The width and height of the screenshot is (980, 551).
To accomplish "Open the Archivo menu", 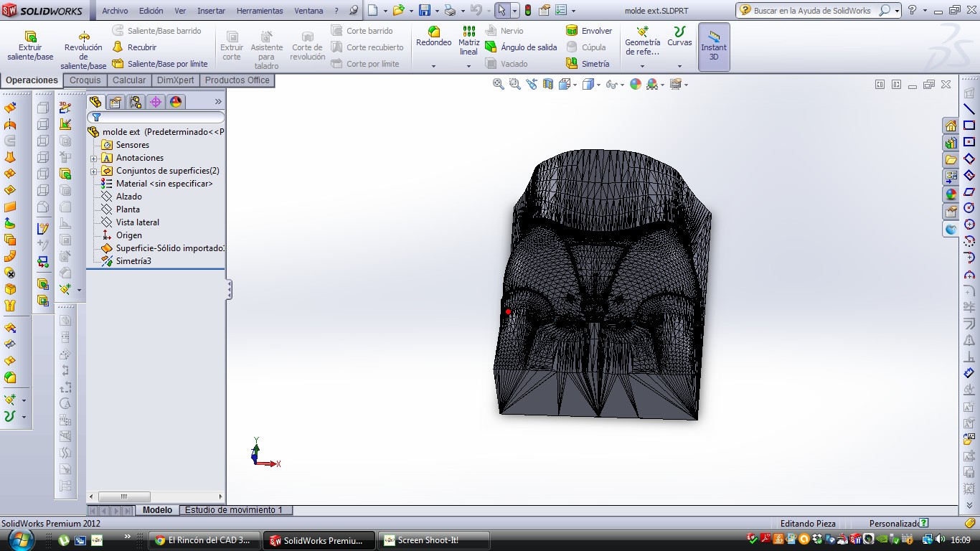I will point(115,11).
